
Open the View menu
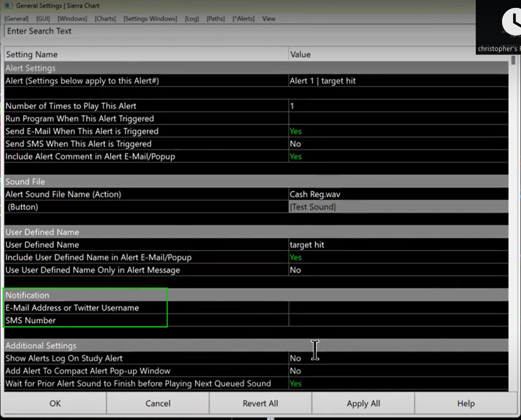pos(269,18)
